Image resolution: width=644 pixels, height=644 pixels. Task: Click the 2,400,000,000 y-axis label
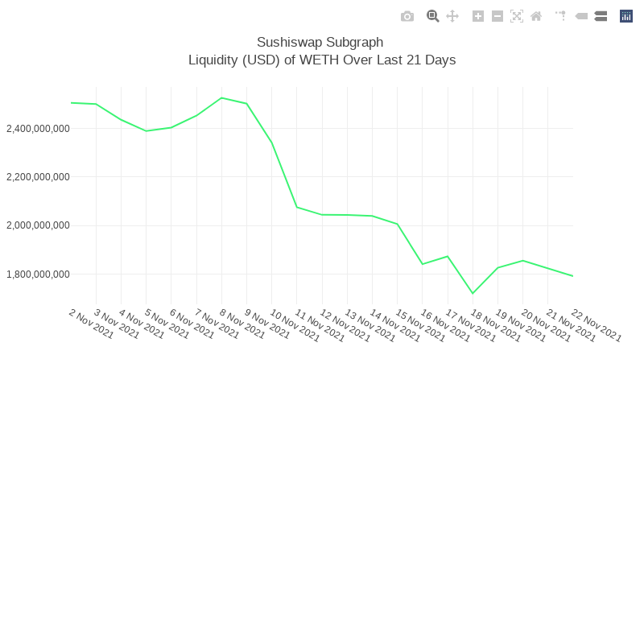point(38,129)
